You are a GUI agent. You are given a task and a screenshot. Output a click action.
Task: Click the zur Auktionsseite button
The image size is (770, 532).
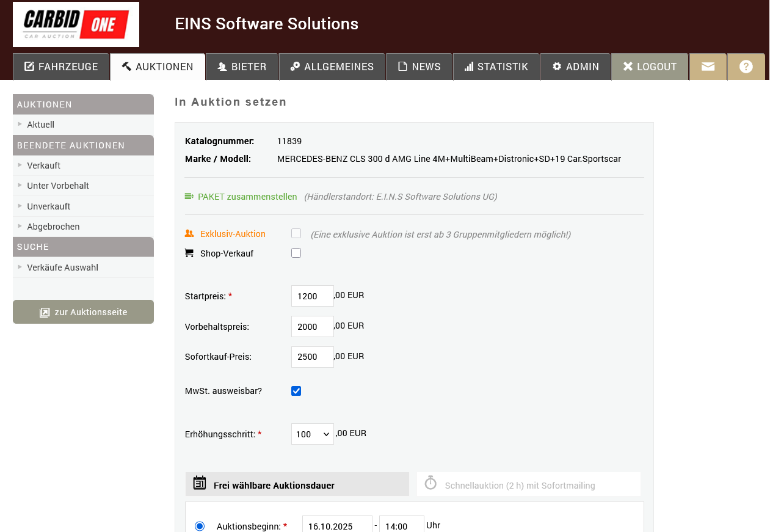[83, 312]
